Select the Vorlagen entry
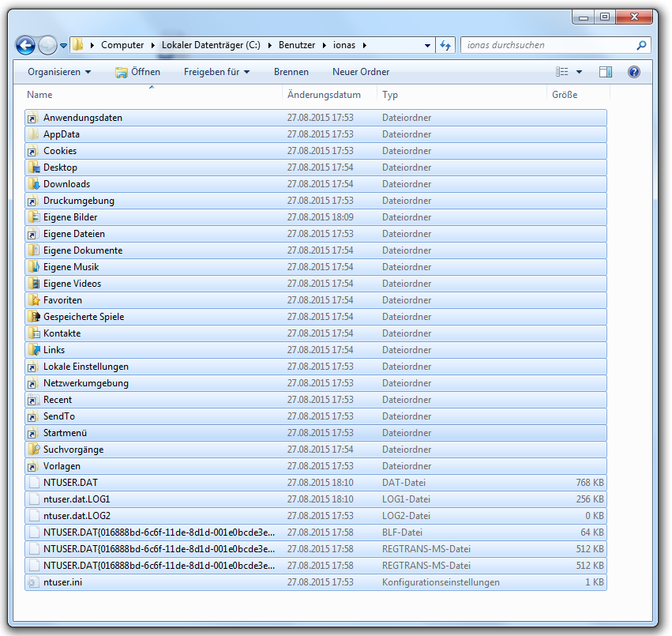Viewport: 672px width, 636px height. 316,466
